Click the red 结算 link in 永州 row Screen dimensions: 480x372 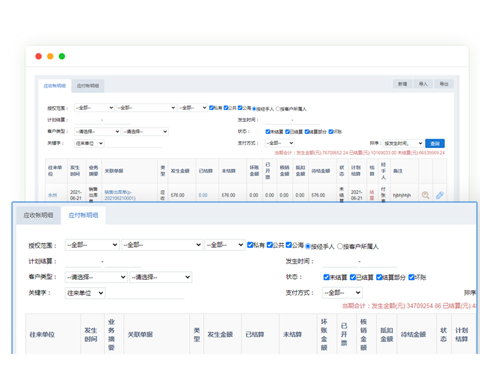pyautogui.click(x=372, y=195)
